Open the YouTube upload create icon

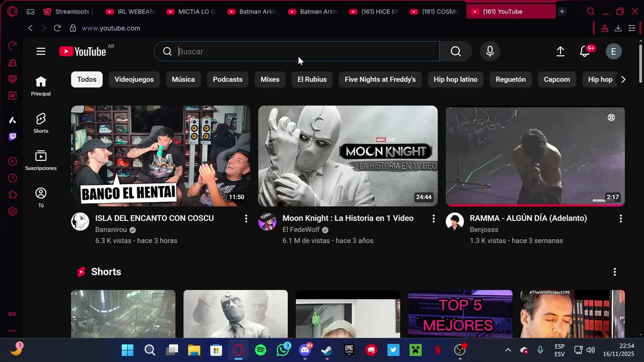(x=560, y=51)
